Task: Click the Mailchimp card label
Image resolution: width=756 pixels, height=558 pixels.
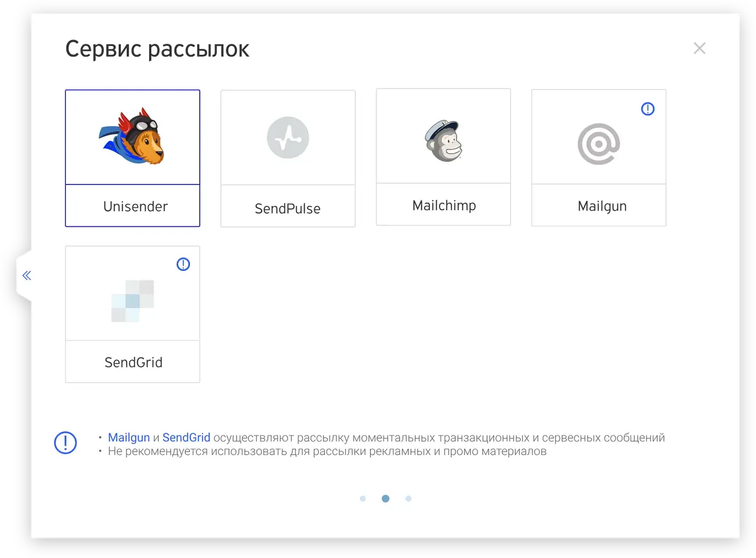Action: [x=444, y=206]
